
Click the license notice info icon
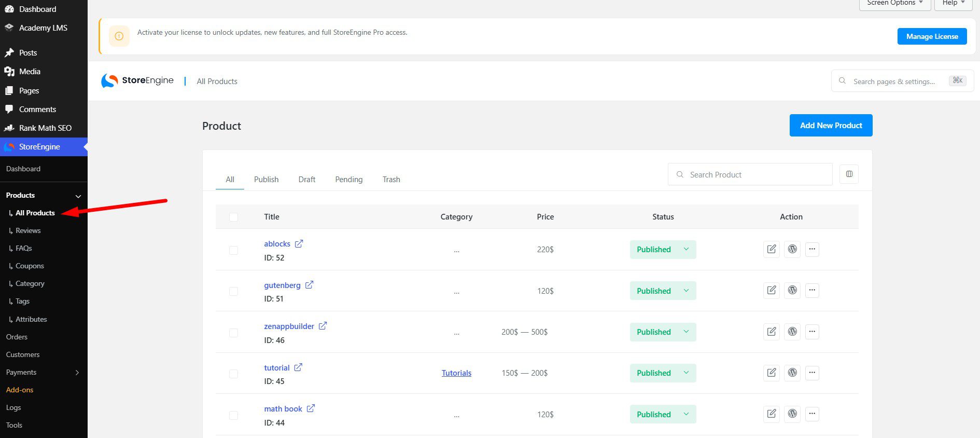coord(119,36)
